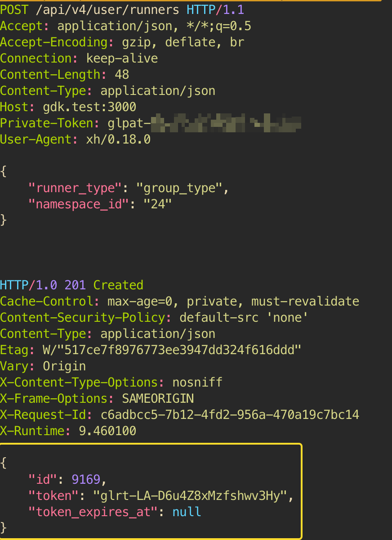Select the Connection keep-alive header line
Image resolution: width=392 pixels, height=540 pixels.
coord(79,58)
